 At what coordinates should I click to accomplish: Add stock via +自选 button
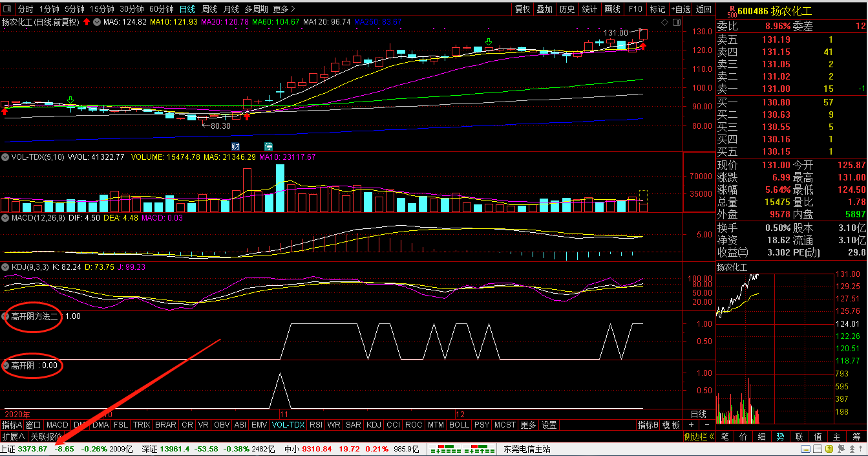[x=681, y=9]
